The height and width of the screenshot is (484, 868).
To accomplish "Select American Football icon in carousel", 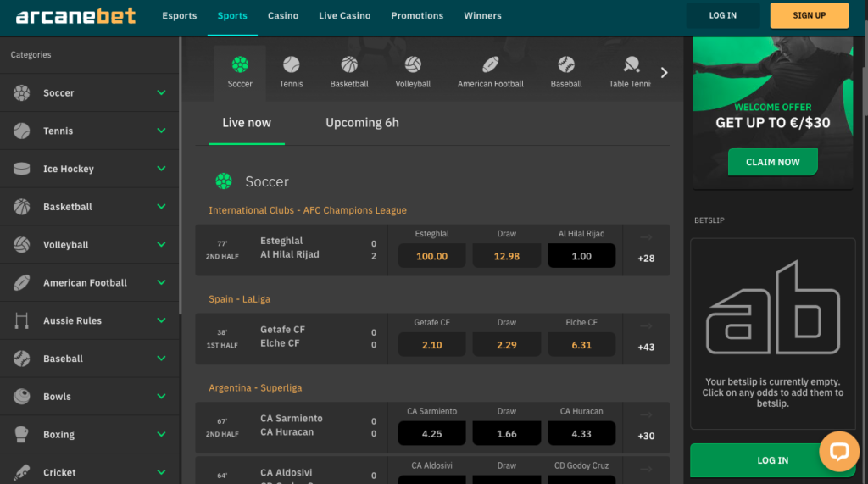I will click(x=491, y=64).
